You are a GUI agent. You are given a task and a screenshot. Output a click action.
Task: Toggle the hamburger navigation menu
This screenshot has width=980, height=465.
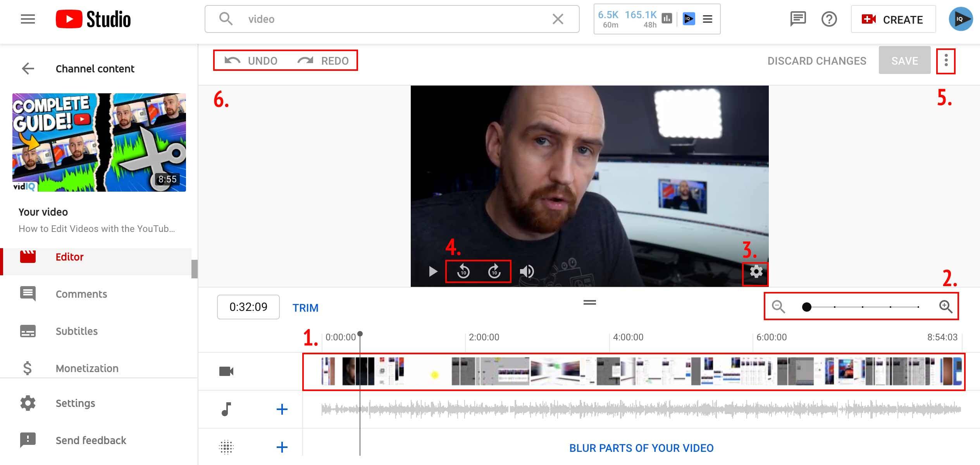[x=28, y=19]
